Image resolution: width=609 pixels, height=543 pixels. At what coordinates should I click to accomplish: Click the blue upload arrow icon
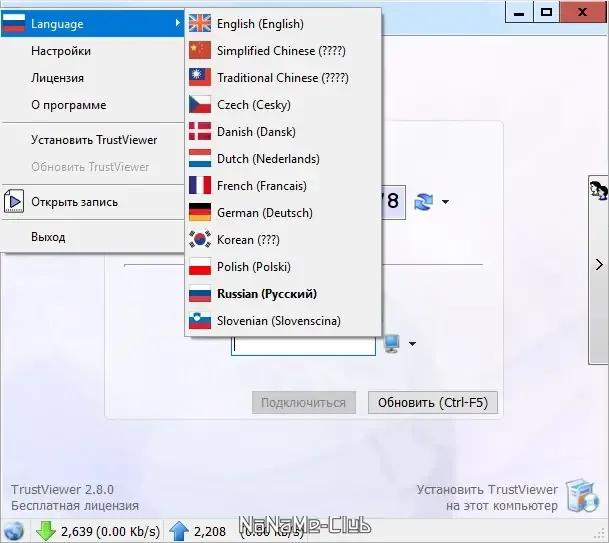point(179,531)
